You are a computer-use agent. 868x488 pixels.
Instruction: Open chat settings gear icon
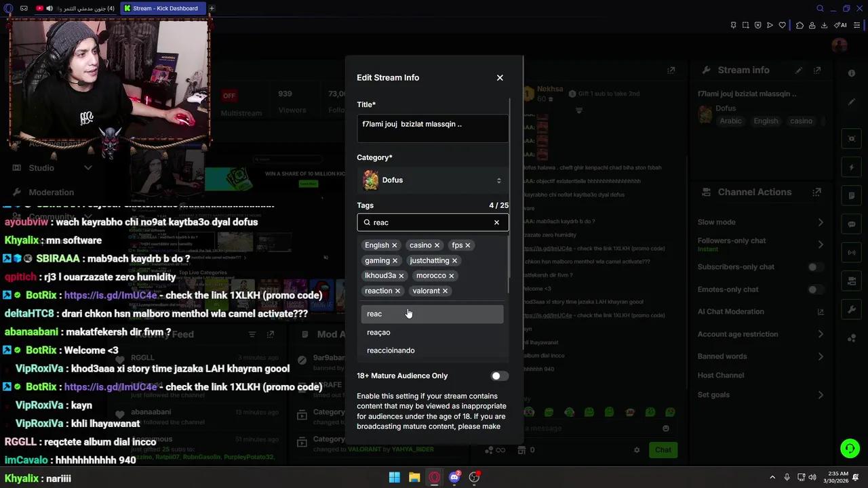637,450
